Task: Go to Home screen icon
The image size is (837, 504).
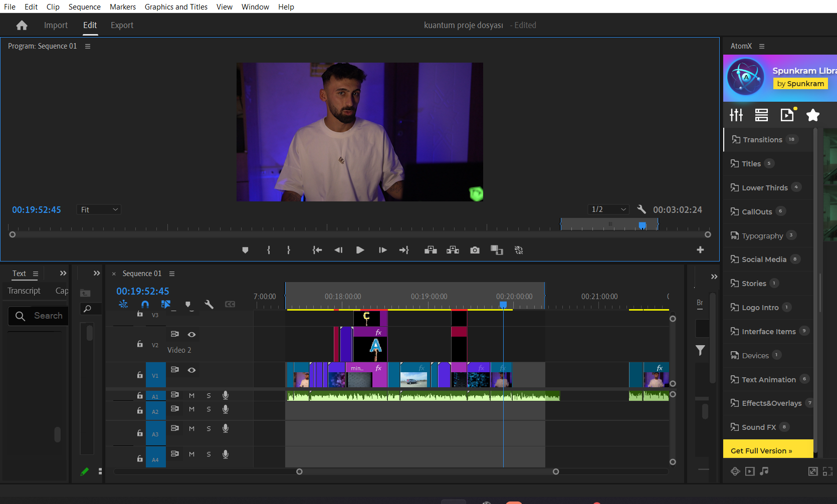Action: pyautogui.click(x=22, y=25)
